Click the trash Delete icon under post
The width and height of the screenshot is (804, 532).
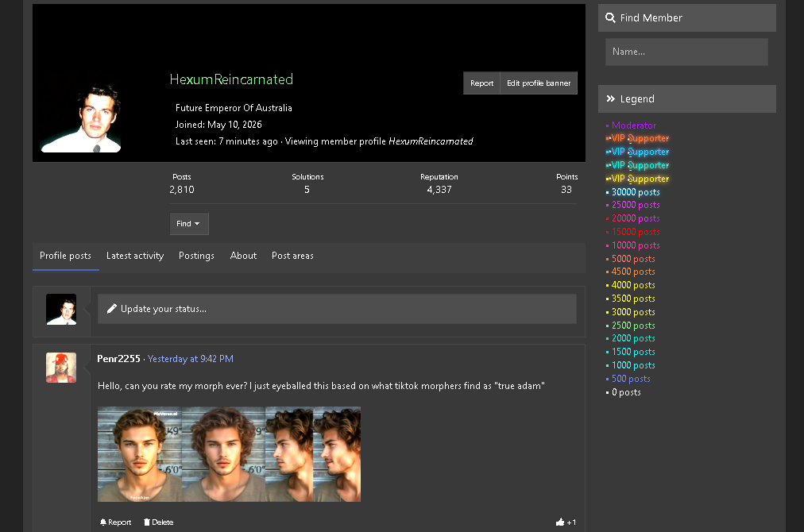[x=147, y=522]
